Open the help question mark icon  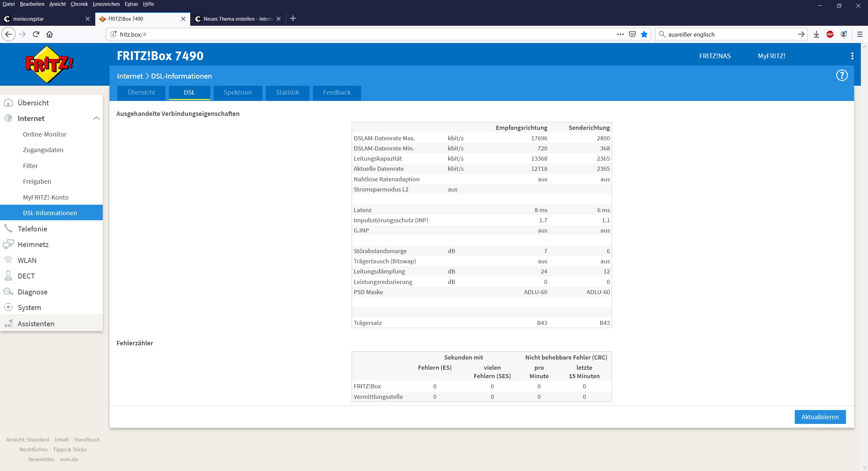pyautogui.click(x=842, y=75)
